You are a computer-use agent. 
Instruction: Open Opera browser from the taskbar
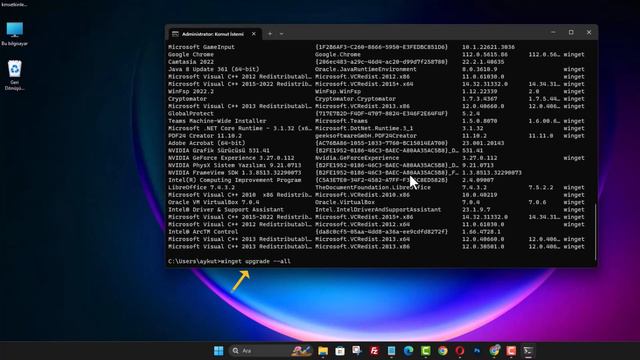pos(460,351)
